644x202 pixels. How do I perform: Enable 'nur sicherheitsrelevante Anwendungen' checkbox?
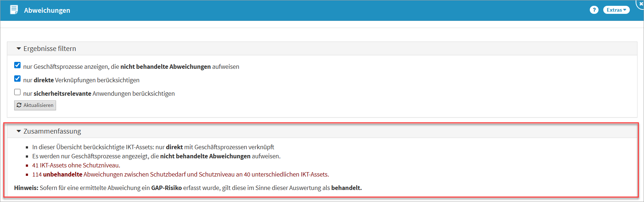17,92
